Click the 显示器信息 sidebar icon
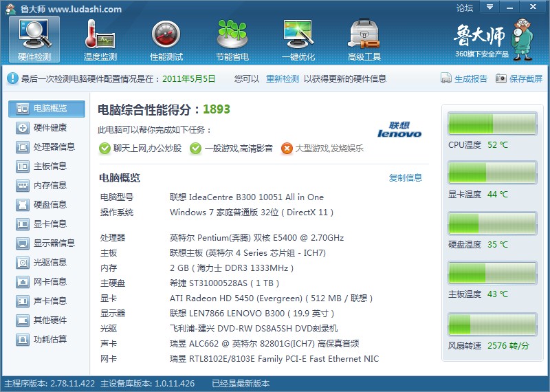The height and width of the screenshot is (392, 550). (x=23, y=243)
